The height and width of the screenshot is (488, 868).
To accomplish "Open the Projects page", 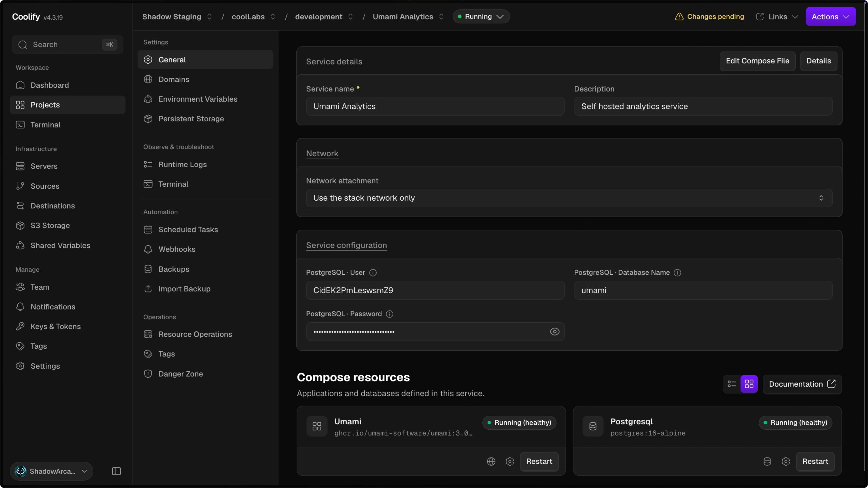I will (68, 105).
